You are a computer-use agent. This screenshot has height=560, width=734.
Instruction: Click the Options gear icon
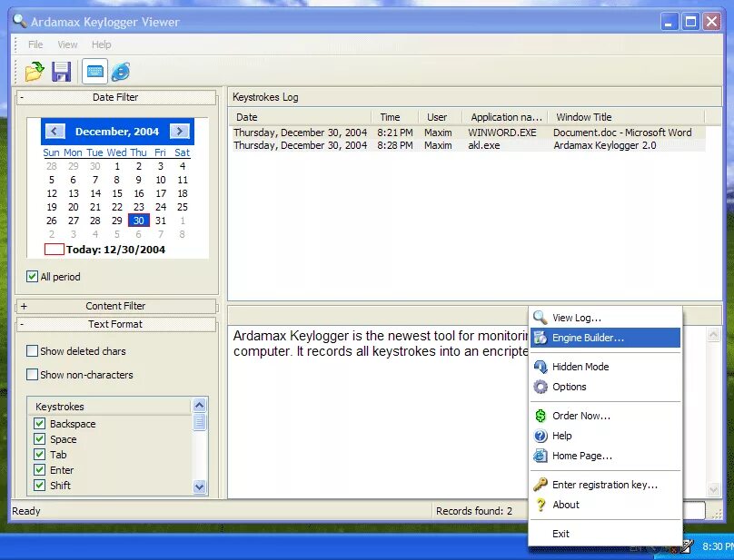pyautogui.click(x=541, y=387)
